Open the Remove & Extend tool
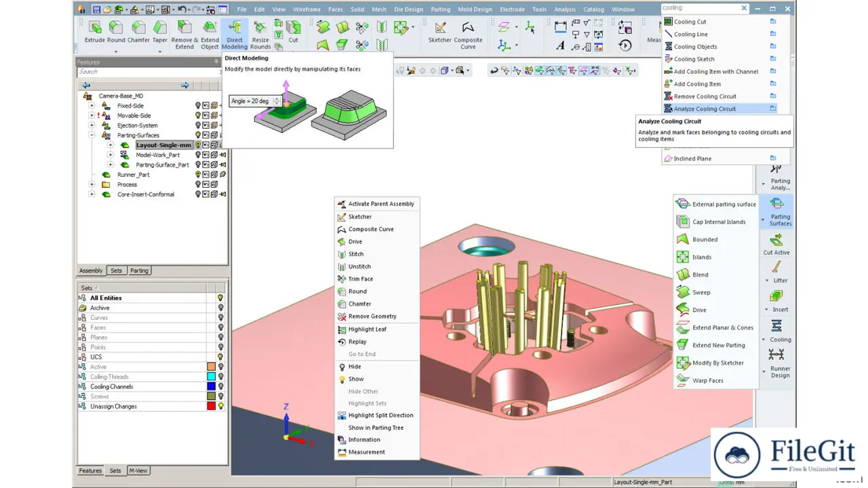The height and width of the screenshot is (488, 868). tap(184, 35)
